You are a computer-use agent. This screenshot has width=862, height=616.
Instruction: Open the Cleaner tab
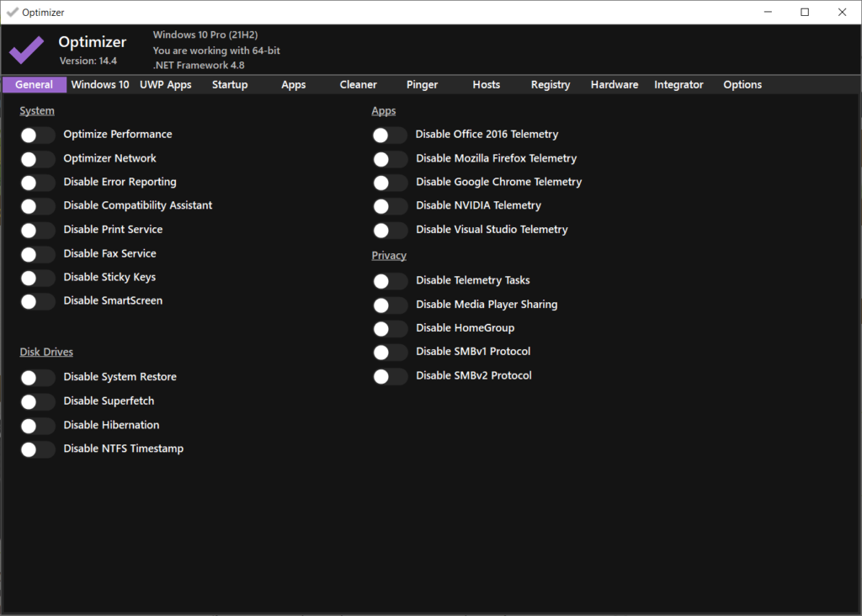tap(358, 85)
